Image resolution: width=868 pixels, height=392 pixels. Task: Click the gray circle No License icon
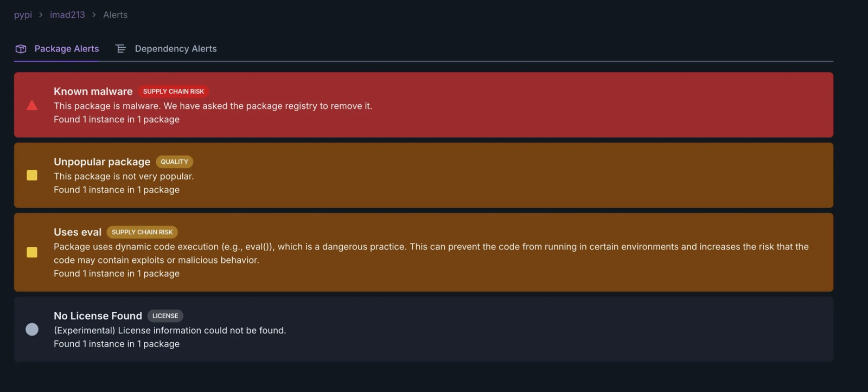32,329
